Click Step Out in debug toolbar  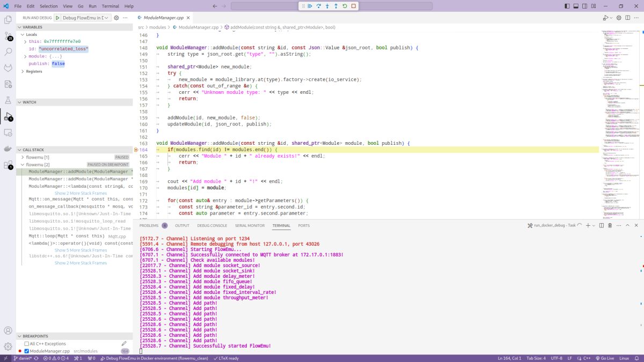tap(336, 6)
